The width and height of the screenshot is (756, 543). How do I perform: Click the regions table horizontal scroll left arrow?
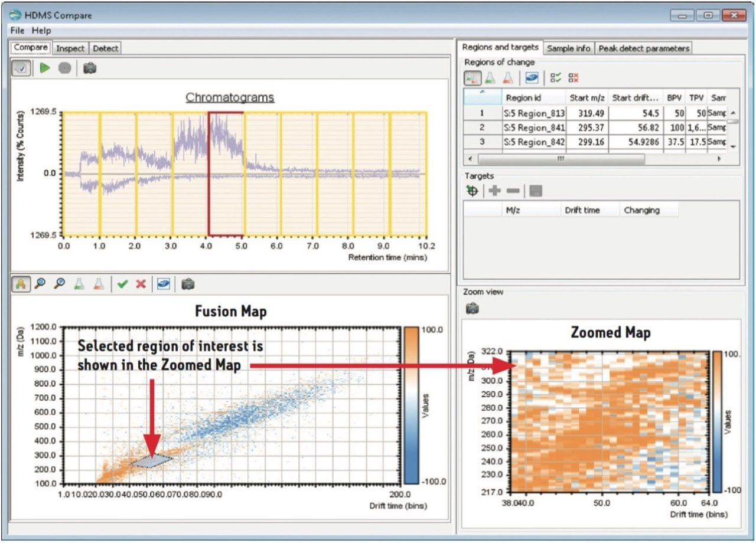(470, 159)
